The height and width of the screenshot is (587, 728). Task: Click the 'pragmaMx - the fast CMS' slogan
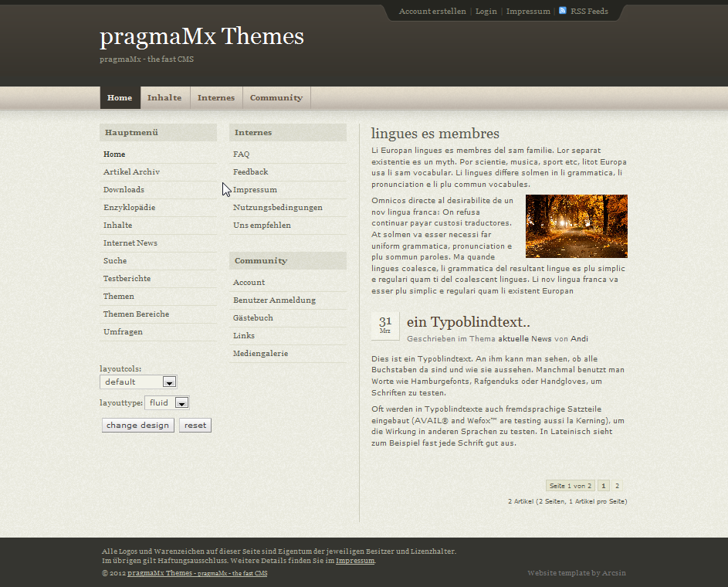coord(147,59)
